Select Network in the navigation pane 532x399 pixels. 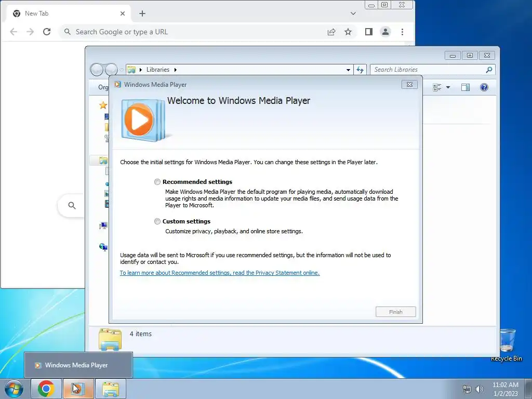pyautogui.click(x=103, y=247)
